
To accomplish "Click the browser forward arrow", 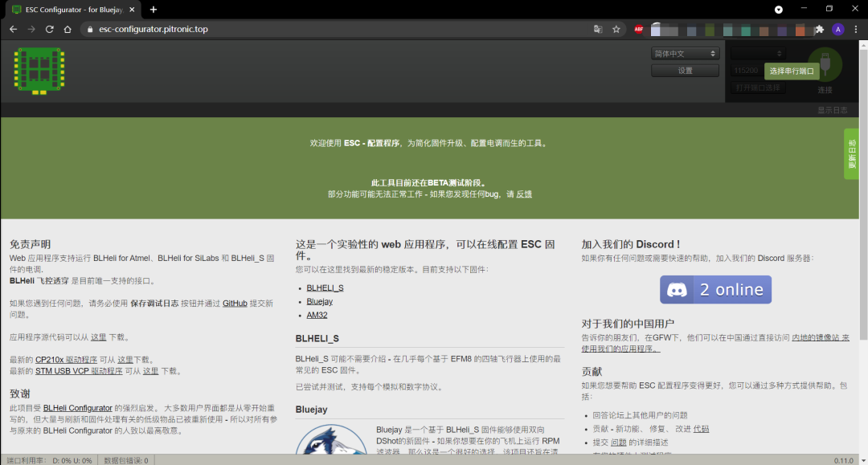I will point(31,29).
